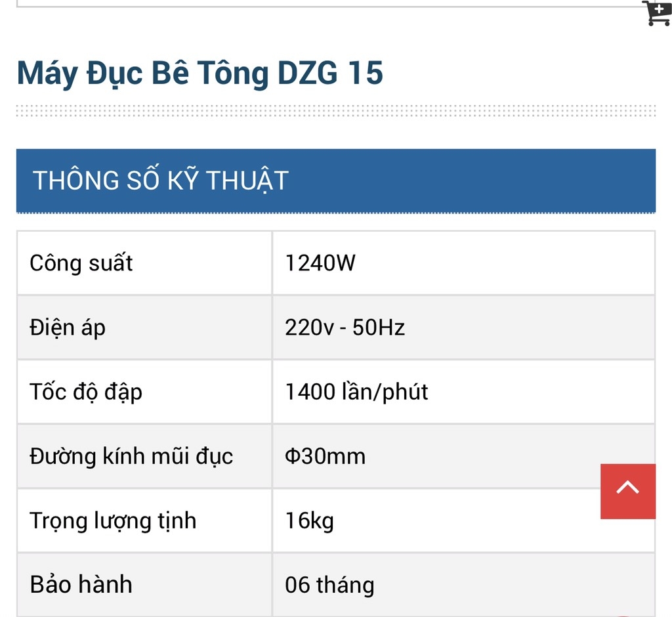The image size is (672, 617).
Task: Click the 16kg weight value
Action: tap(310, 521)
